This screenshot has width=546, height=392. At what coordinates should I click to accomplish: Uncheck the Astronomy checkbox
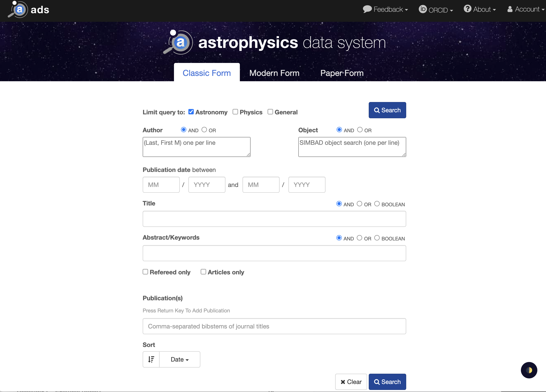pos(191,112)
